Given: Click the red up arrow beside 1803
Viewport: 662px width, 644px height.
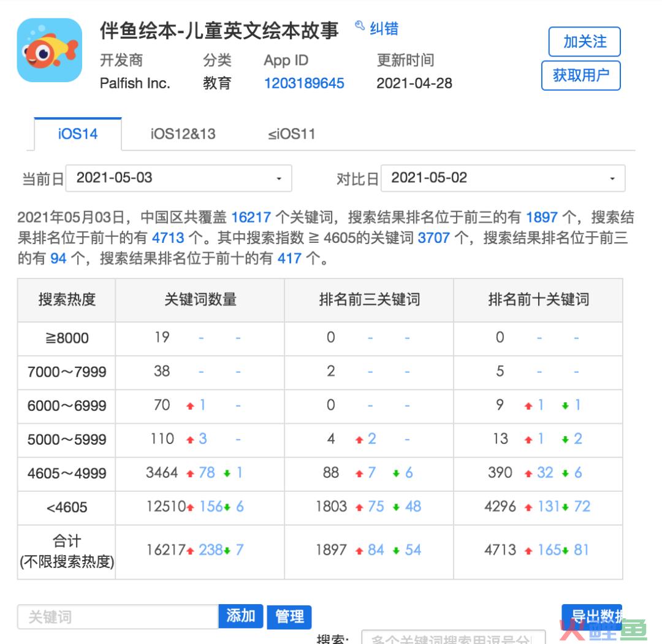Looking at the screenshot, I should [x=359, y=507].
